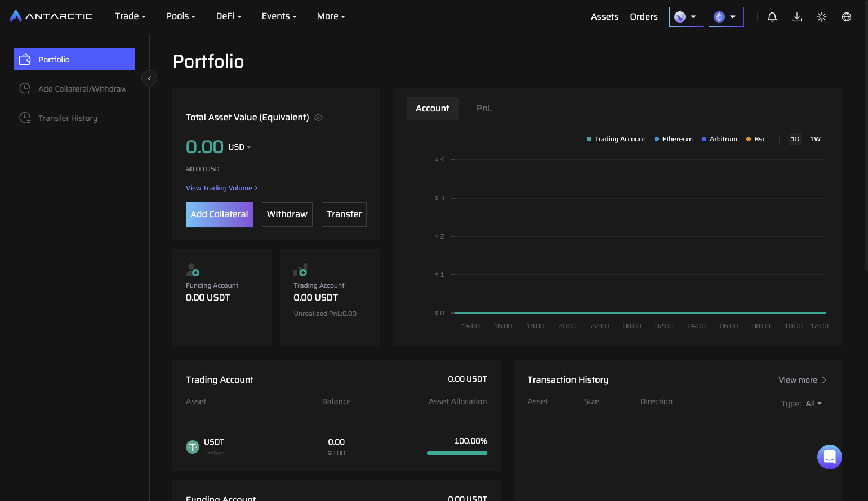Toggle Ethereum legend in chart
868x501 pixels.
click(x=673, y=139)
